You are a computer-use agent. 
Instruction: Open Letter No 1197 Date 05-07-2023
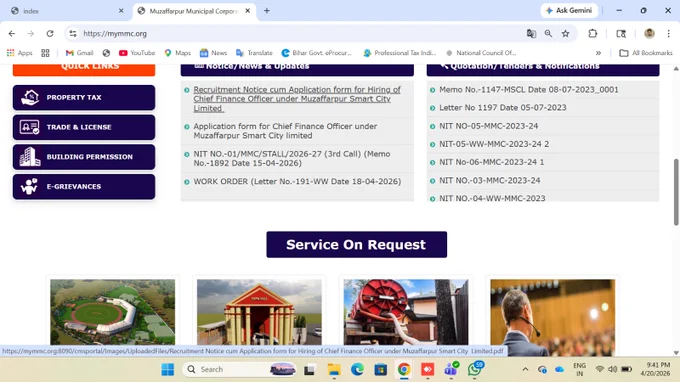click(x=503, y=108)
